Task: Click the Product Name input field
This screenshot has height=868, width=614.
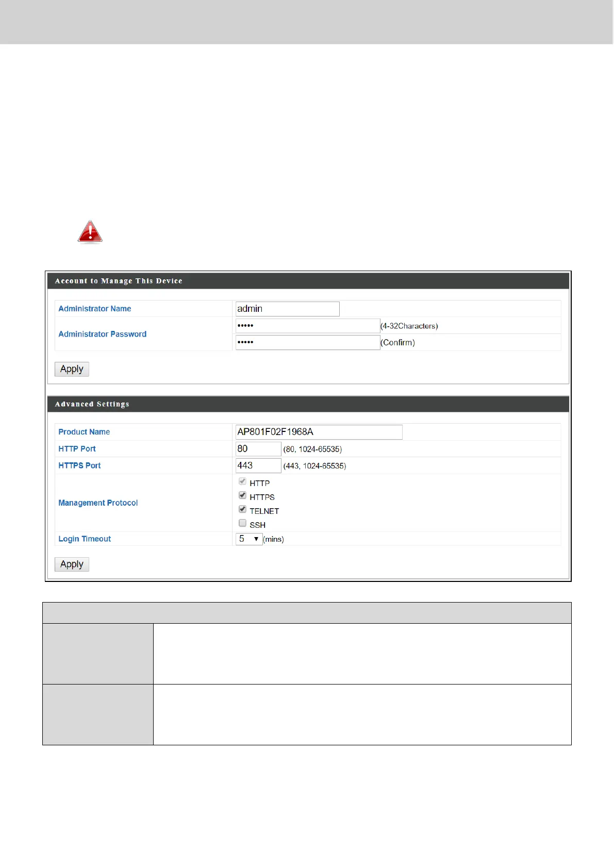Action: point(319,432)
